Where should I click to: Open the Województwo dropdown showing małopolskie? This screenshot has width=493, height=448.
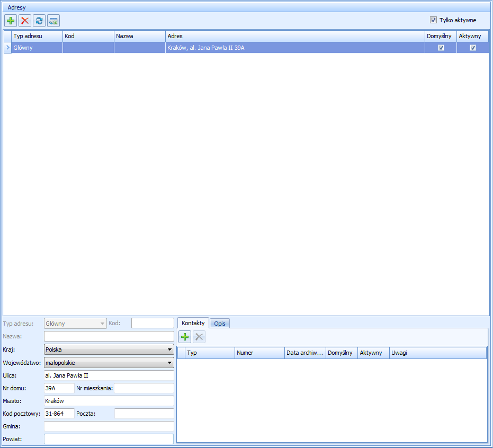(x=109, y=363)
